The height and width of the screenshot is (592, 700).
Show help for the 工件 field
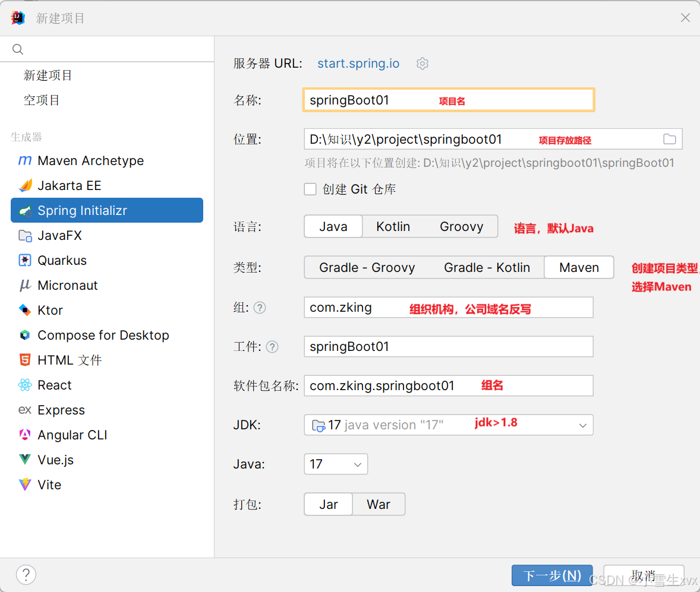[x=272, y=347]
